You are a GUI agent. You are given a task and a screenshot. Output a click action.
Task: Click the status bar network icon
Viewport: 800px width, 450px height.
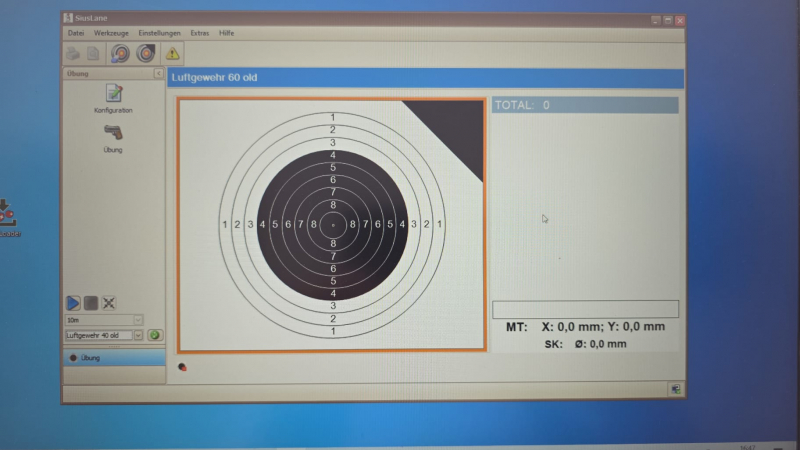pos(676,389)
